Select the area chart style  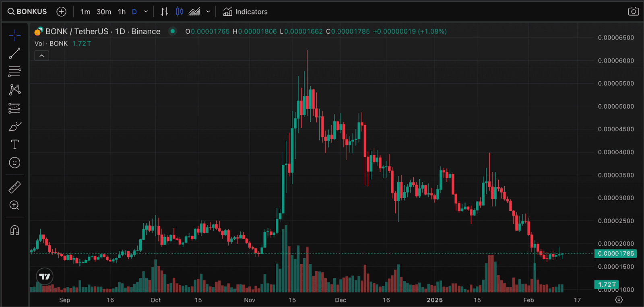[194, 12]
